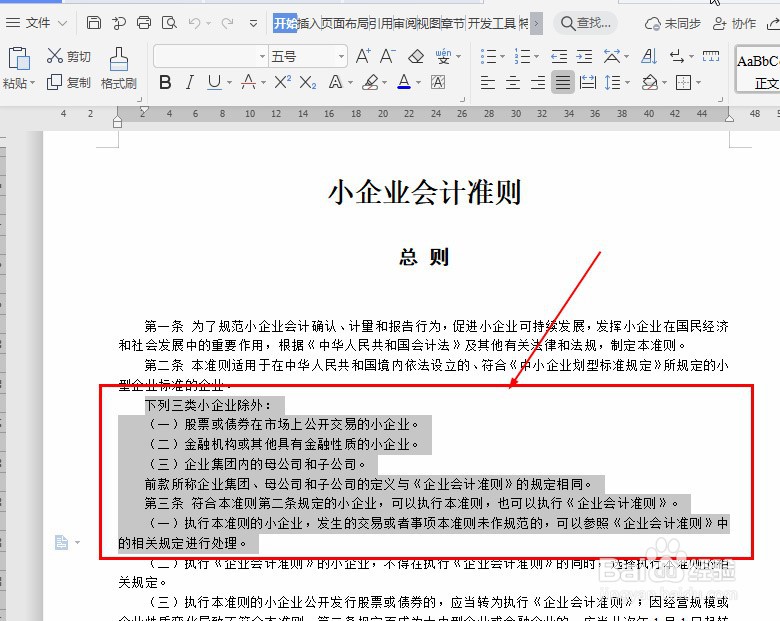The image size is (780, 621).
Task: Open the underline style dropdown arrow
Action: tap(229, 82)
